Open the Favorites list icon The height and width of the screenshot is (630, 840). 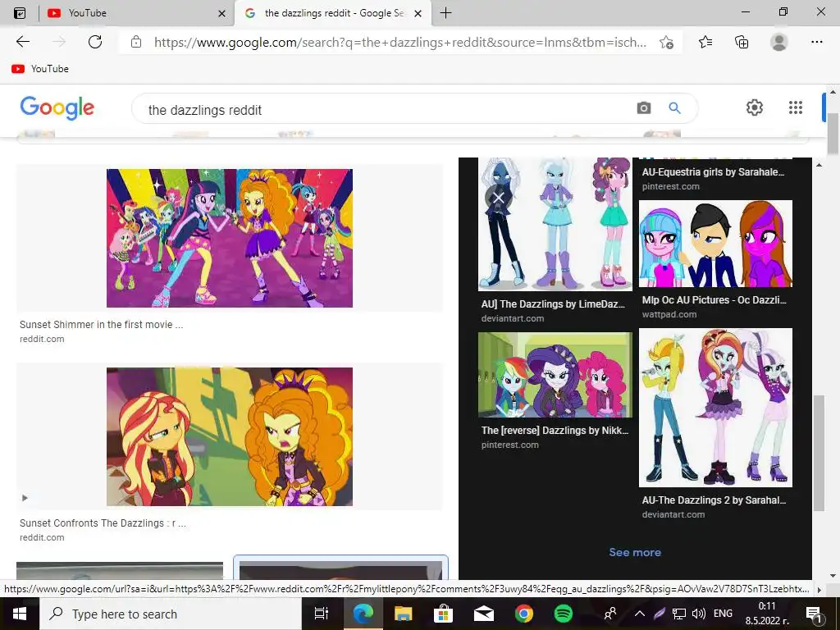pyautogui.click(x=705, y=42)
